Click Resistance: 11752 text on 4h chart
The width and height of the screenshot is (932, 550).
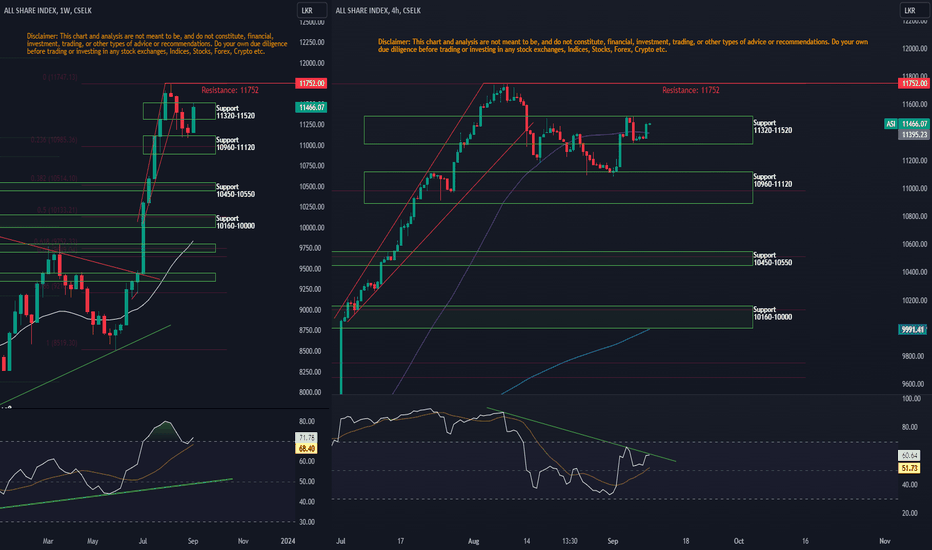(x=691, y=90)
